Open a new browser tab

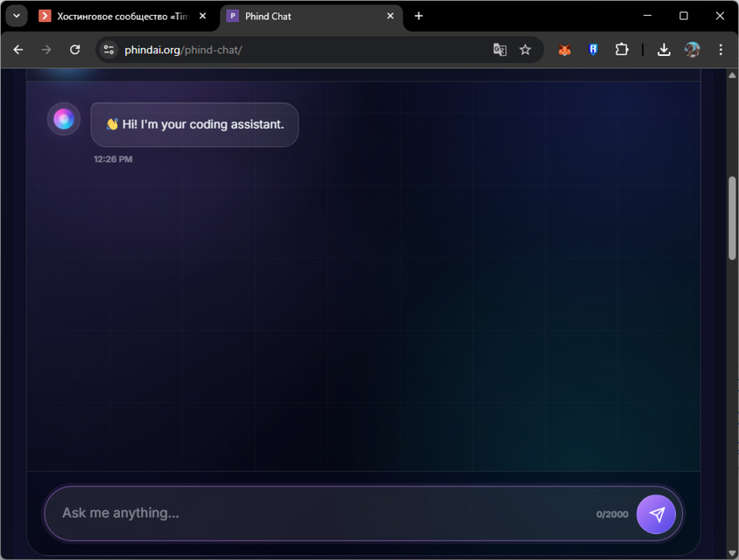tap(418, 16)
